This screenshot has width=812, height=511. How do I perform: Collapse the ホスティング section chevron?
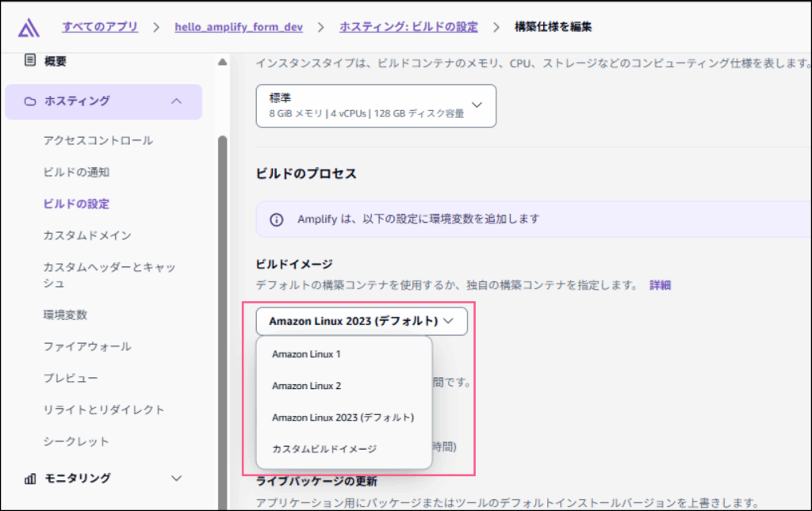click(x=176, y=101)
